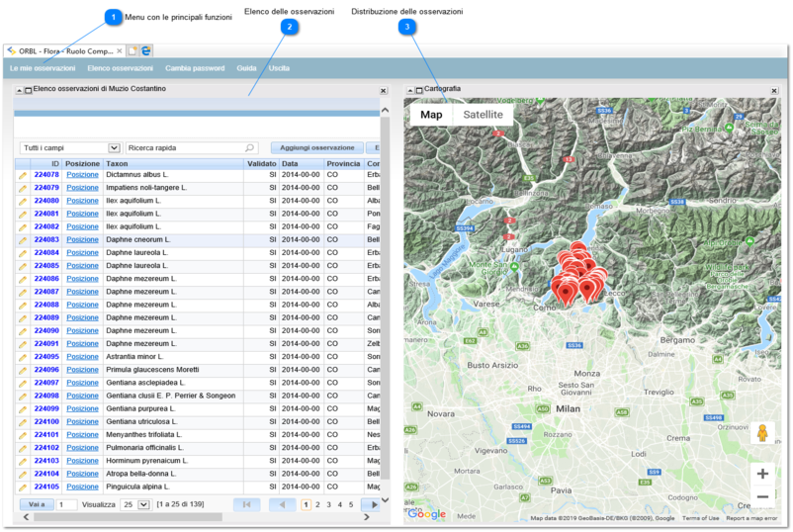793x532 pixels.
Task: Collapse the Elenco osservazioni panel with the arrow icon
Action: click(19, 91)
